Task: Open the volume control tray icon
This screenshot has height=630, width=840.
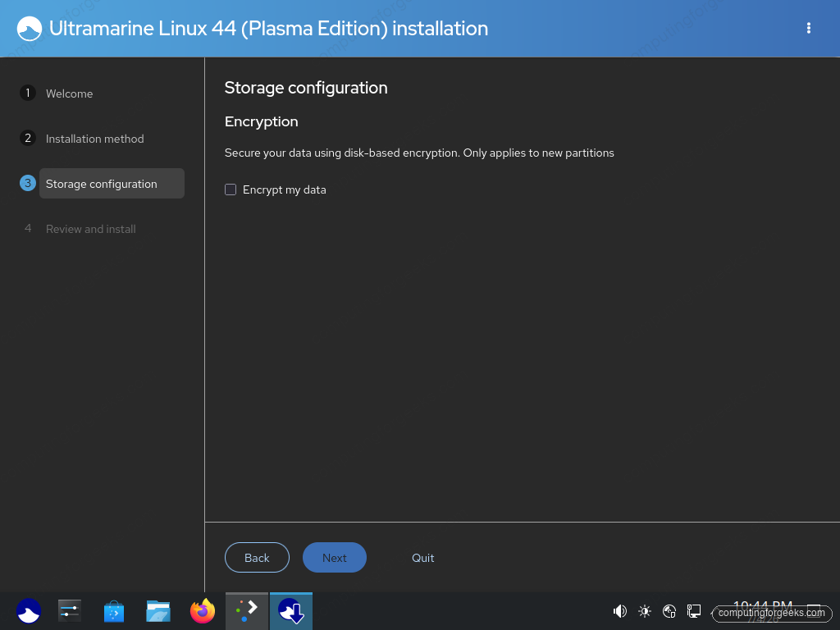Action: 620,611
